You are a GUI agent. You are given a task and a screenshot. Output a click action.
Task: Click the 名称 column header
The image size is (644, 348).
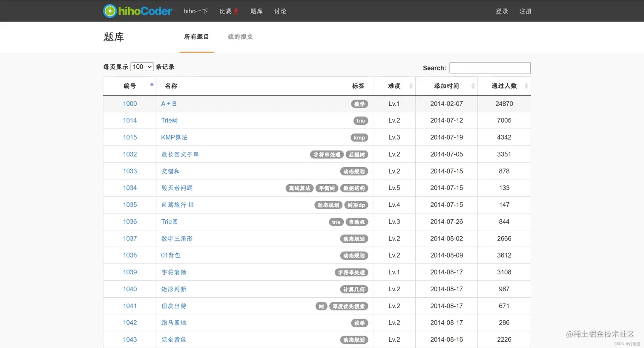171,86
